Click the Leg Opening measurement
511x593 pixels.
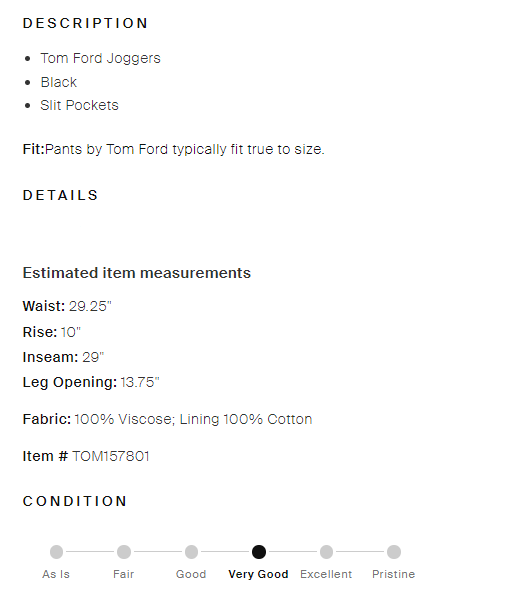(91, 382)
